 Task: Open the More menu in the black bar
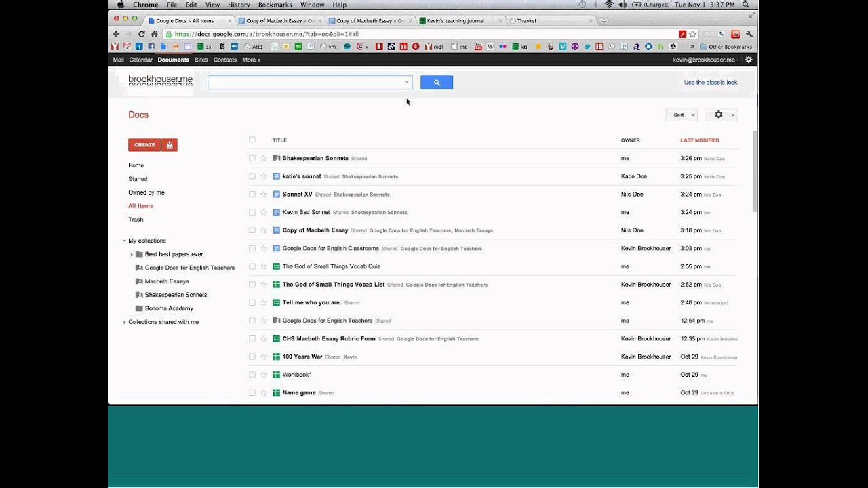pyautogui.click(x=251, y=60)
